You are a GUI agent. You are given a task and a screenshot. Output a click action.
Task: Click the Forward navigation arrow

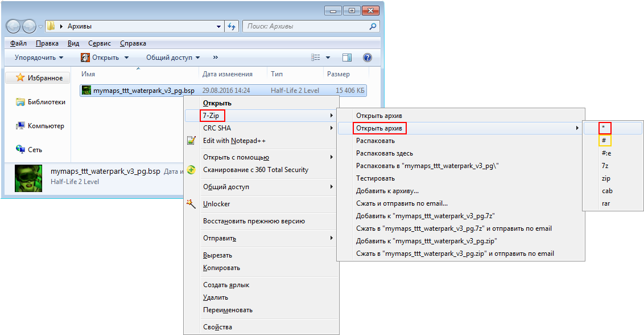click(x=29, y=26)
